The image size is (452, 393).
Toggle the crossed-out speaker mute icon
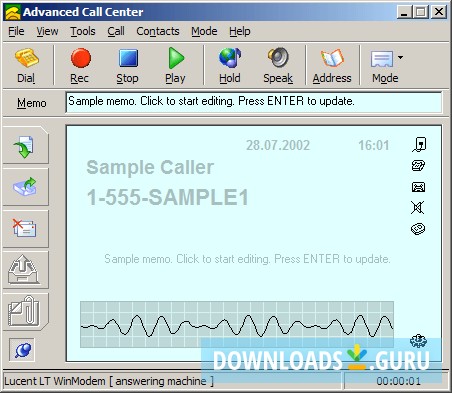click(x=418, y=208)
